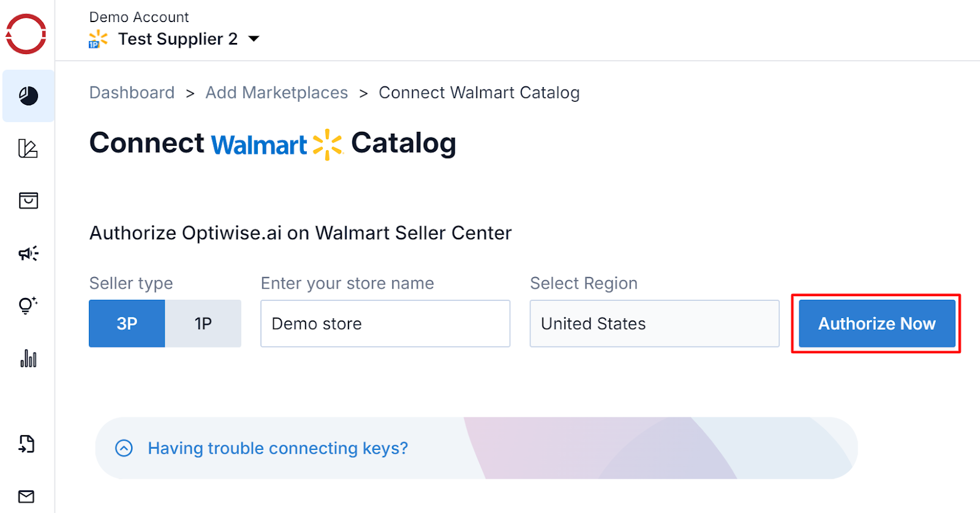980x513 pixels.
Task: Go to the Add Marketplaces breadcrumb
Action: coord(276,93)
